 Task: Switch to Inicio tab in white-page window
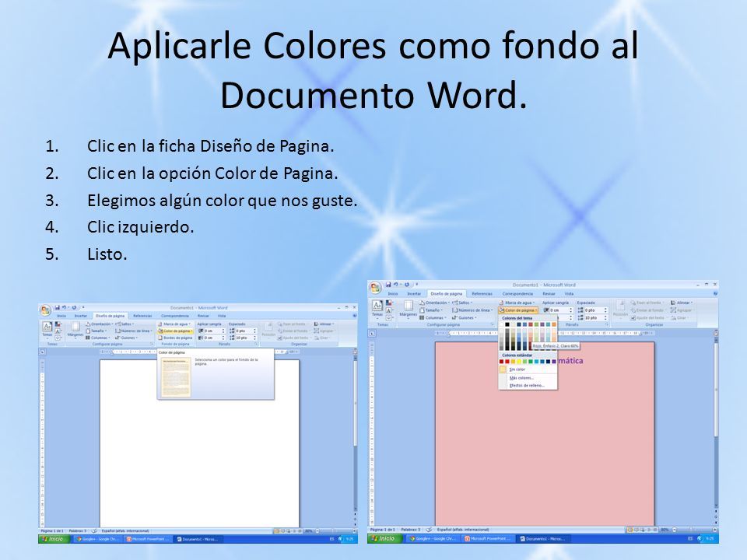point(61,316)
